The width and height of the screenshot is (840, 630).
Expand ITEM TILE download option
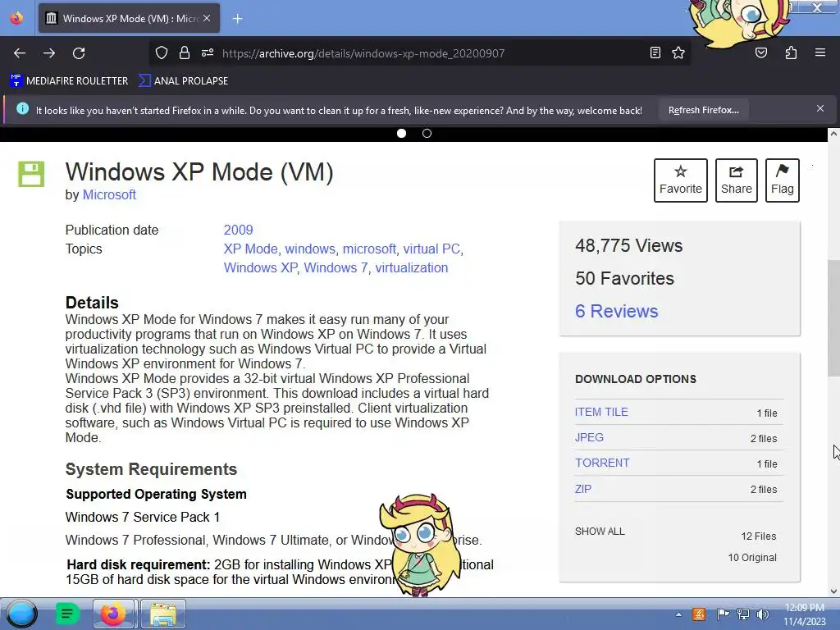pyautogui.click(x=601, y=412)
